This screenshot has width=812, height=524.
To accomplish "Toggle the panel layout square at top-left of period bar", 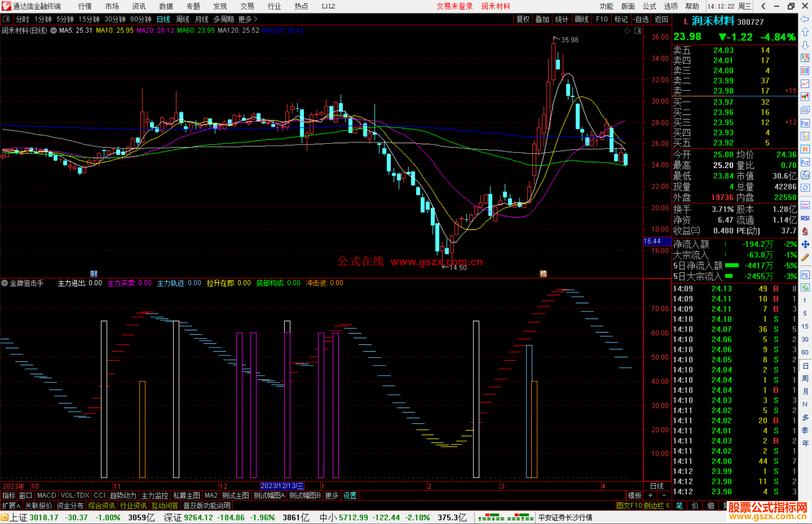I will coord(6,19).
